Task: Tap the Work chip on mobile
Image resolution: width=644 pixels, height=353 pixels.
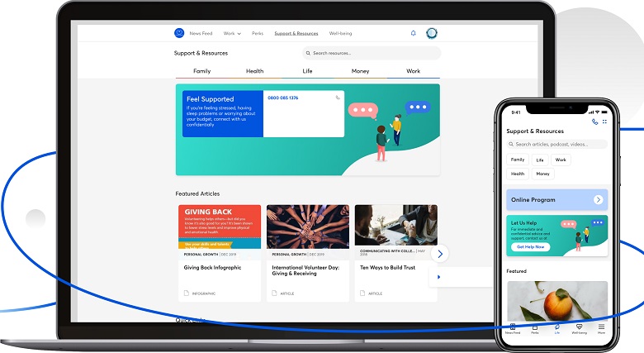Action: (x=561, y=160)
